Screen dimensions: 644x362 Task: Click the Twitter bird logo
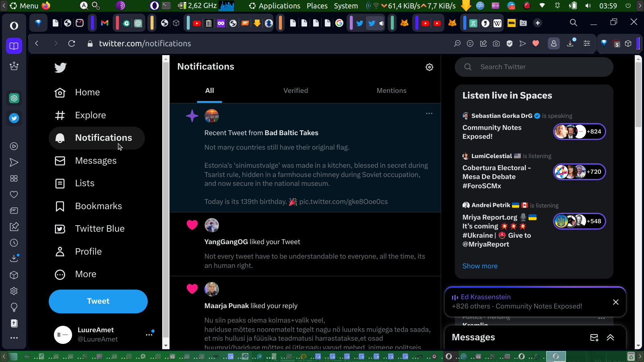pos(60,68)
